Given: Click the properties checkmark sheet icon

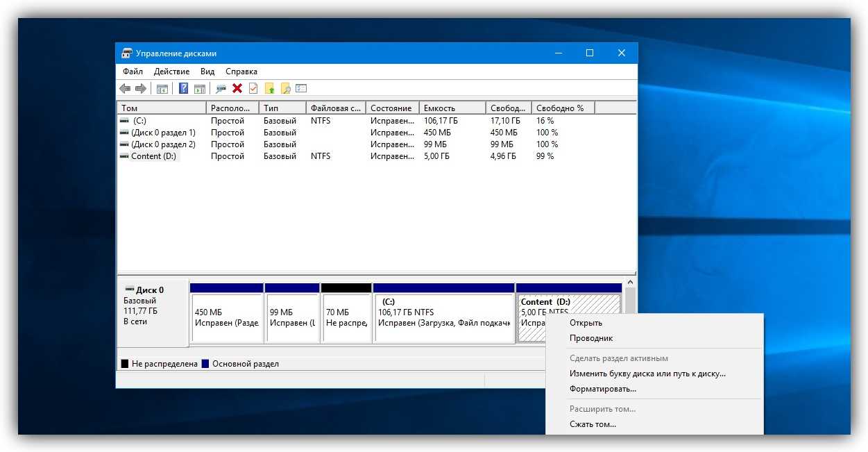Looking at the screenshot, I should 253,88.
